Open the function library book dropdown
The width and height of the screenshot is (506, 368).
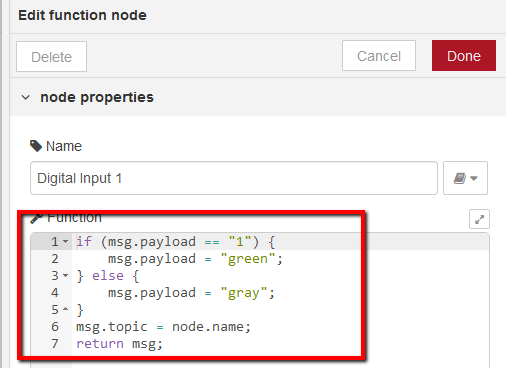pos(465,178)
